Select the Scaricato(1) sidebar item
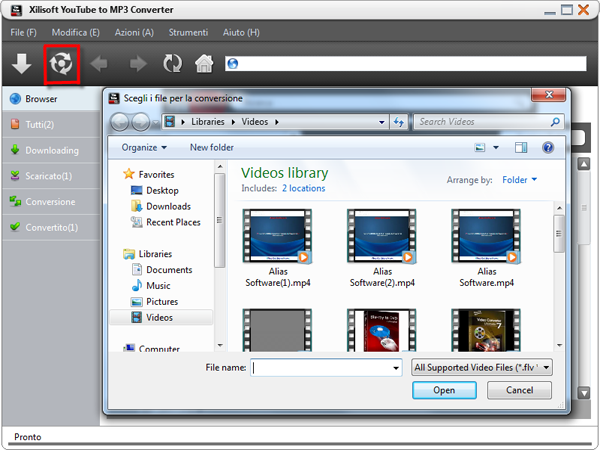 click(x=51, y=176)
